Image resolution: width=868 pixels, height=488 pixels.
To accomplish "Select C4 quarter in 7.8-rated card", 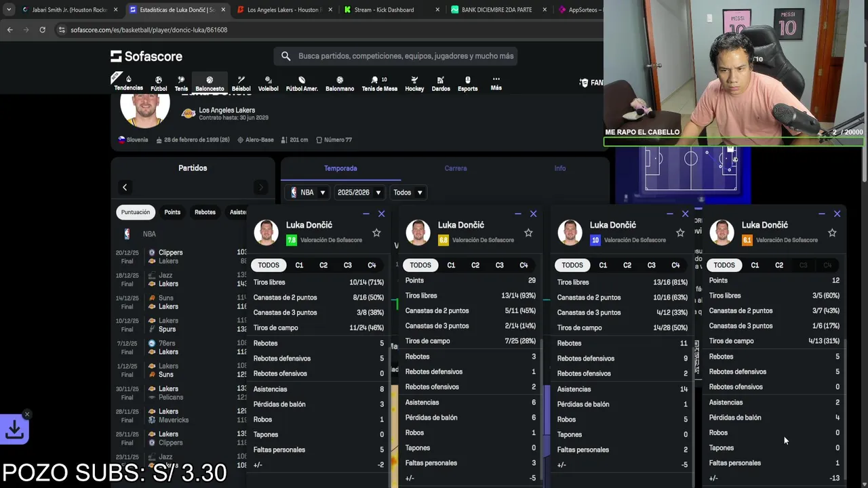I will pos(372,265).
